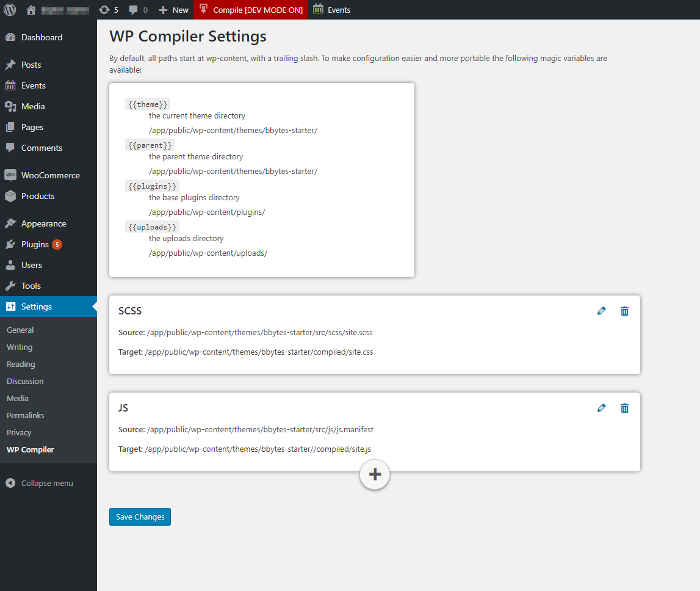Open Writing settings submenu
This screenshot has height=591, width=700.
[x=20, y=347]
